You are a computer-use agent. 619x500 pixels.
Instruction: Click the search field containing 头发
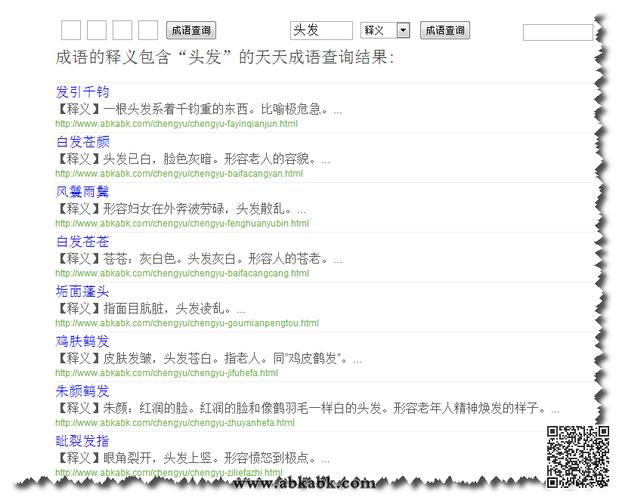(321, 30)
